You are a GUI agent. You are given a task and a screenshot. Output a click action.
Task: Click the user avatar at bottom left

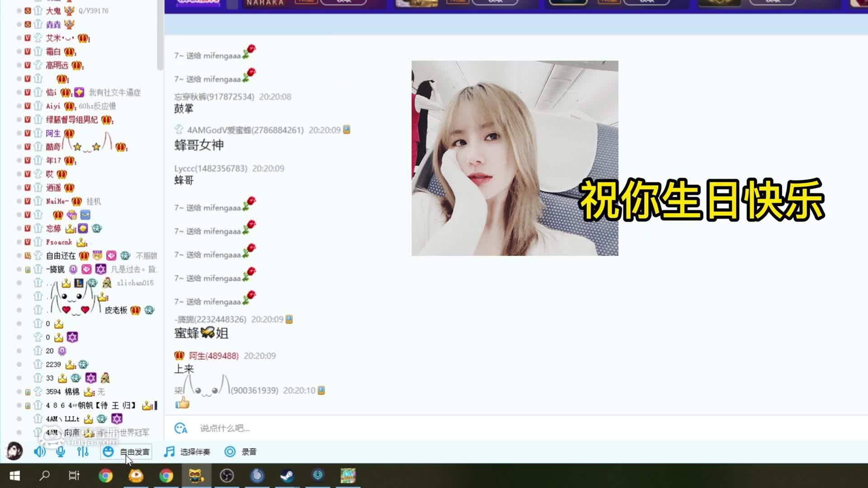point(14,451)
